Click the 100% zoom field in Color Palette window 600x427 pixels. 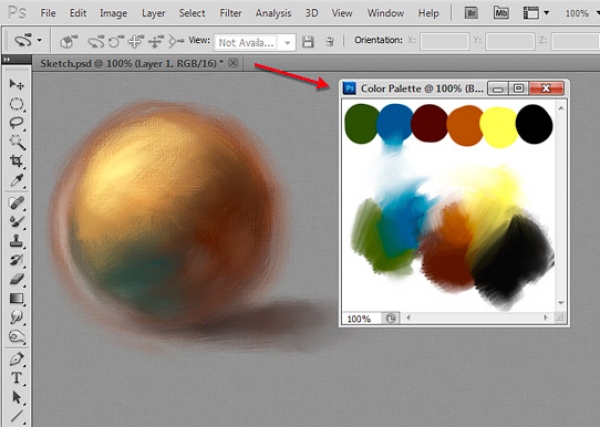click(x=361, y=318)
